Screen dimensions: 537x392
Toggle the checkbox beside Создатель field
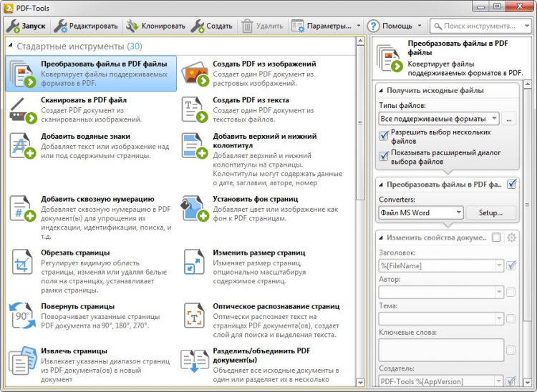511,381
